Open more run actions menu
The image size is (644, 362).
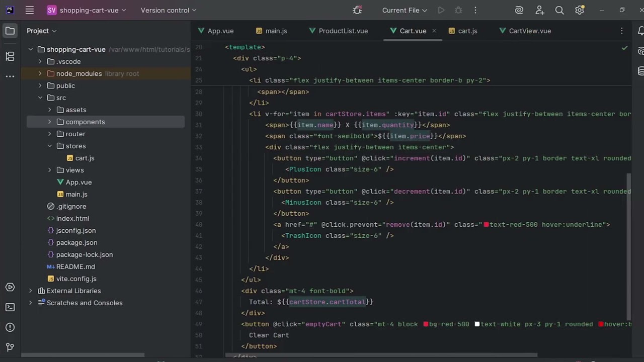pos(475,10)
